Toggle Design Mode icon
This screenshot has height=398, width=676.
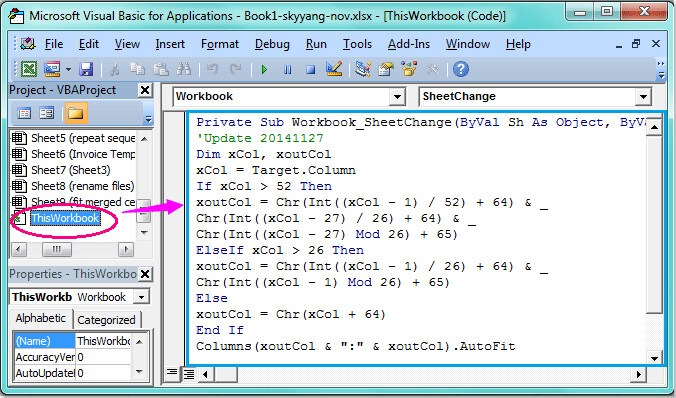[x=334, y=69]
